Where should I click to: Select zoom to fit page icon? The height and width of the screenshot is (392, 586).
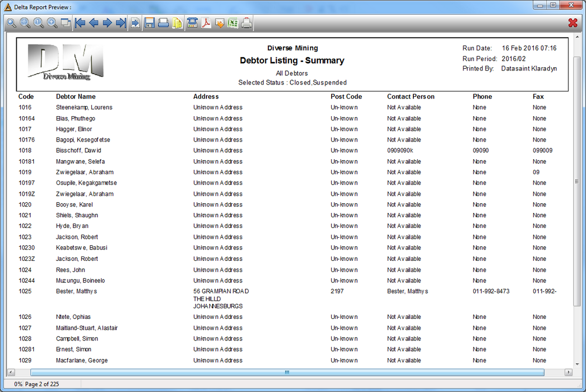(25, 23)
